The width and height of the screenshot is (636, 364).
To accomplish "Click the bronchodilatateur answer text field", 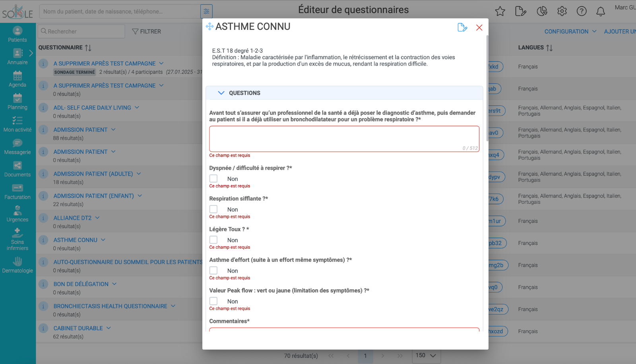I will click(344, 139).
